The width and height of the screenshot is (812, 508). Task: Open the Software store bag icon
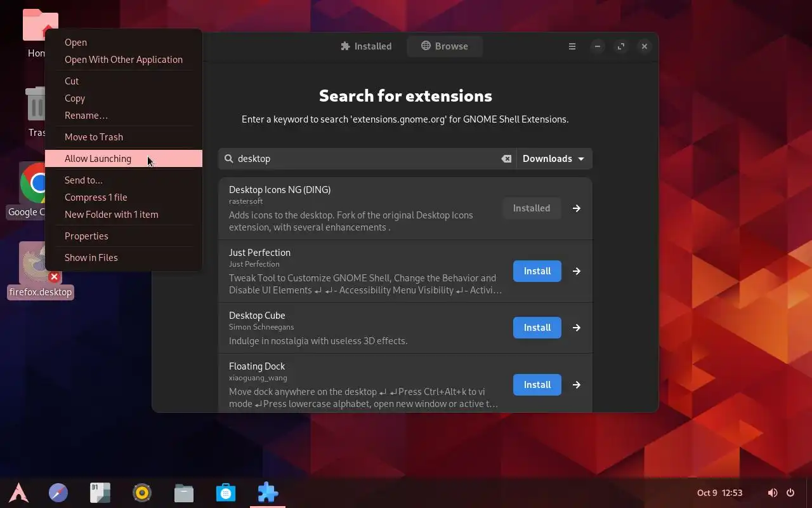point(226,493)
